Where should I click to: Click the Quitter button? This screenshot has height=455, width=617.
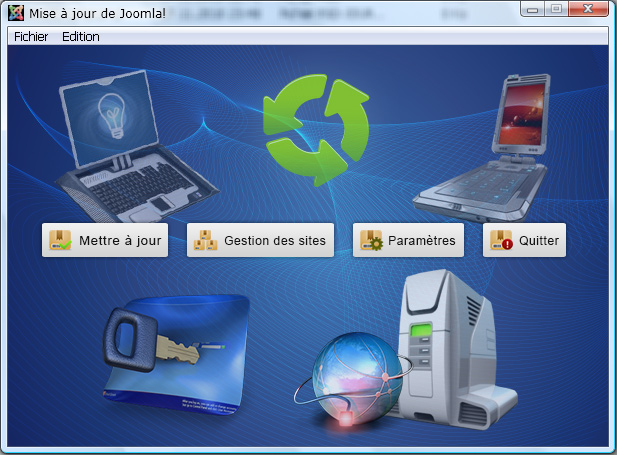pyautogui.click(x=525, y=240)
